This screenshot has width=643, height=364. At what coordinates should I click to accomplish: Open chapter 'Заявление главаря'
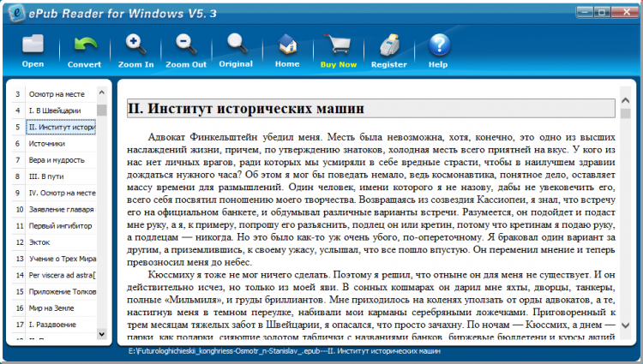pos(61,209)
